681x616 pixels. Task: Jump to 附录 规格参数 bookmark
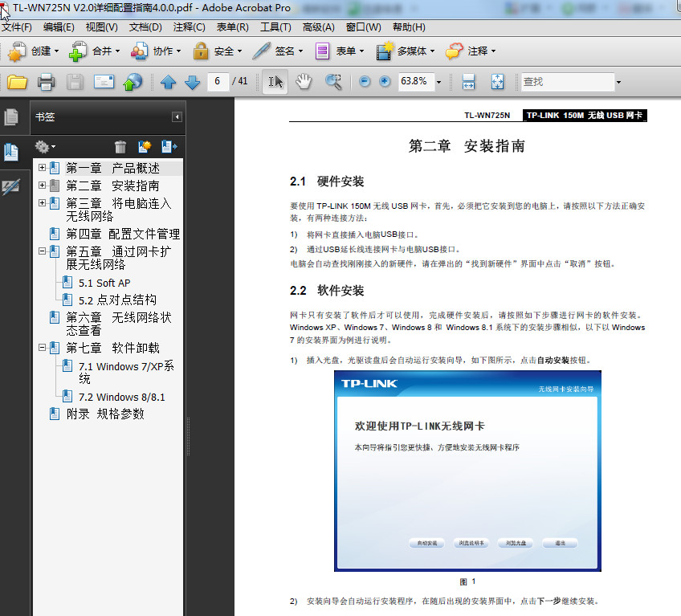[x=105, y=414]
